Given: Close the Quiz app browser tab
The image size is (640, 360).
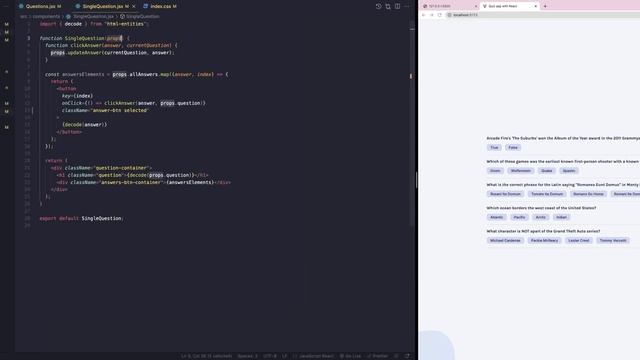Looking at the screenshot, I should 536,6.
